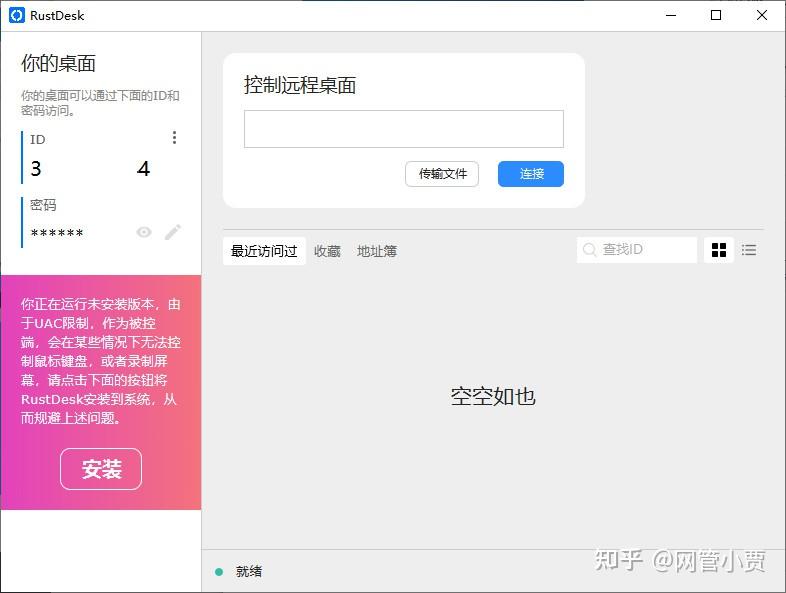The height and width of the screenshot is (593, 786).
Task: Switch to grid view of sessions
Action: coord(719,250)
